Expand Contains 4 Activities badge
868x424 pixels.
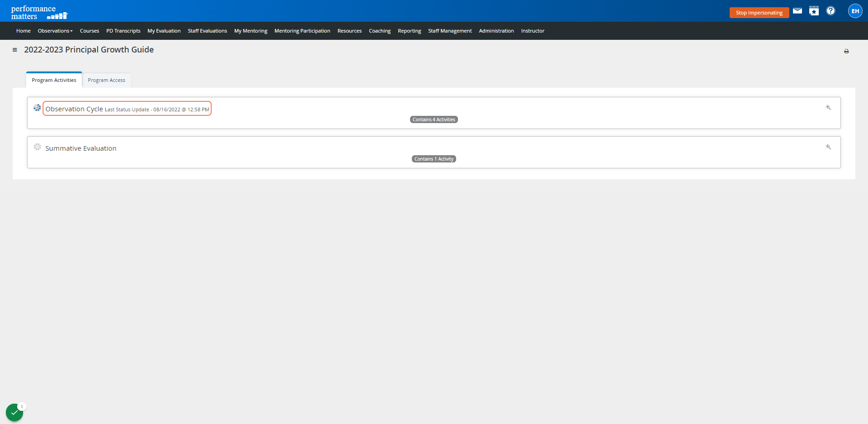pos(434,119)
